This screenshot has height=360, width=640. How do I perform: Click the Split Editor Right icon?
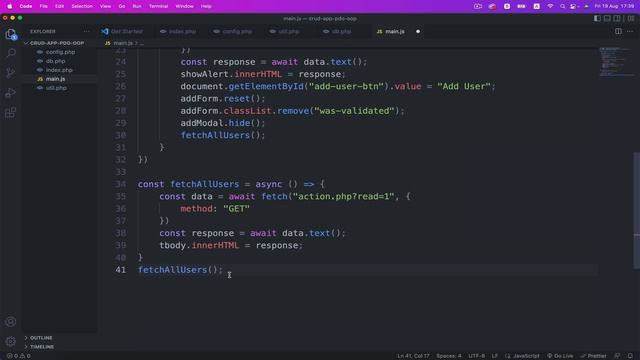pyautogui.click(x=618, y=31)
